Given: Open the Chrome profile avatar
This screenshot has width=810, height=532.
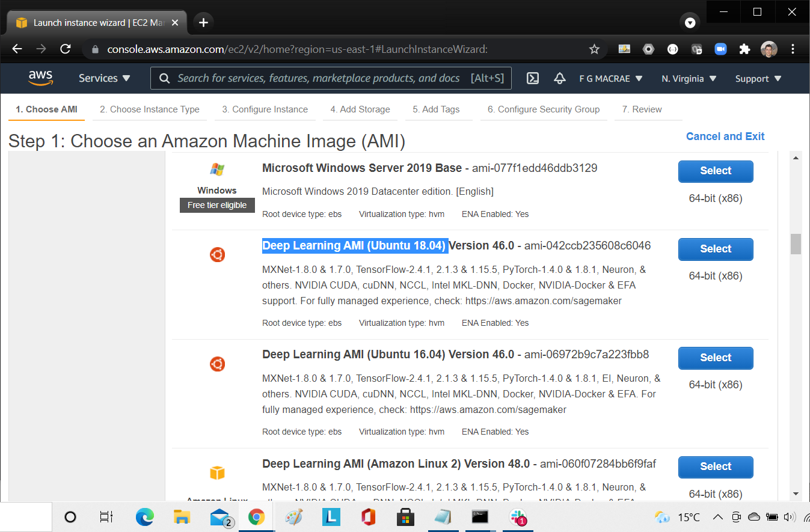Looking at the screenshot, I should [769, 49].
